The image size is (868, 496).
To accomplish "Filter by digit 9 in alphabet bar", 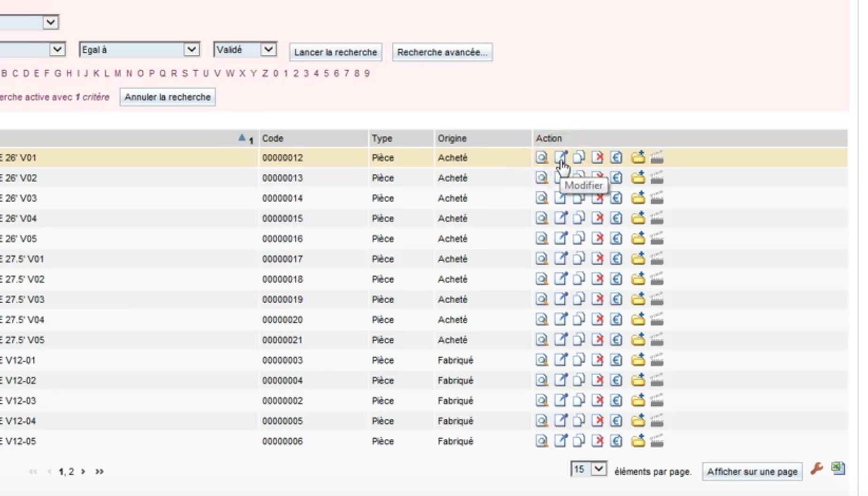I will point(367,74).
